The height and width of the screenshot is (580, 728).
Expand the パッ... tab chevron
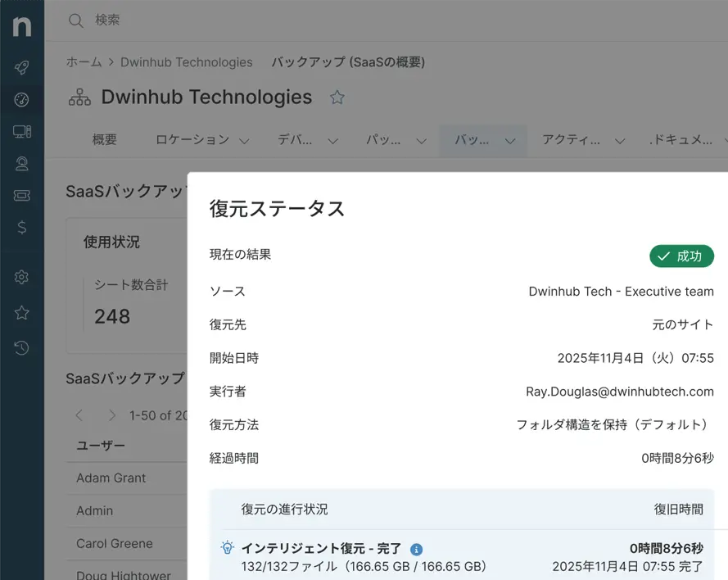pos(421,141)
